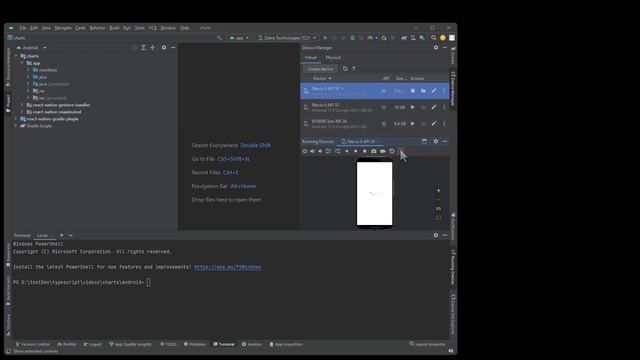Take an emulator screenshot with camera icon
This screenshot has height=360, width=640.
[373, 151]
